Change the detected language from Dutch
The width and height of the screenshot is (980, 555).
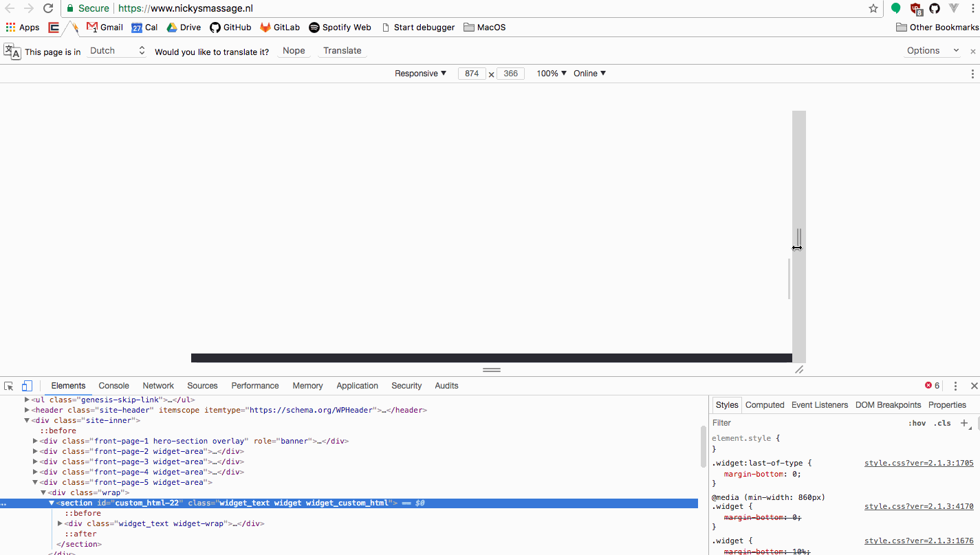(117, 51)
